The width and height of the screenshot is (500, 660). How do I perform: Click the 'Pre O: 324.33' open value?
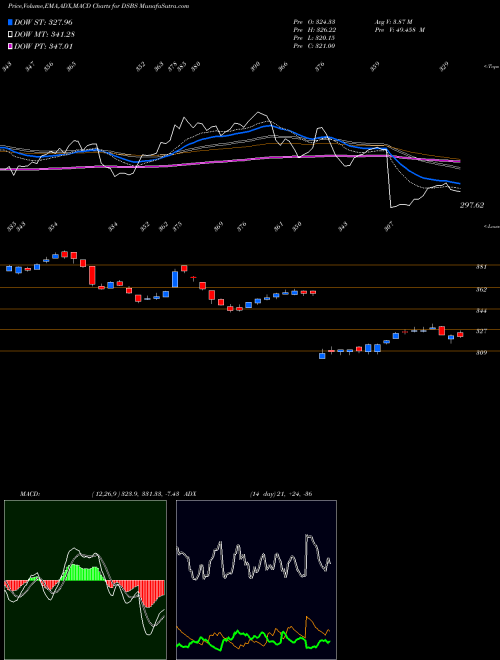click(314, 22)
